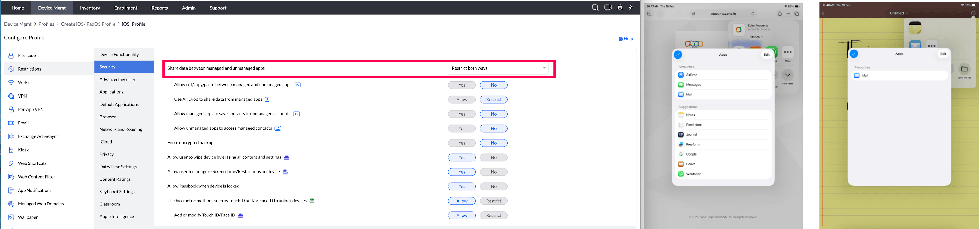Go to Profiles in the breadcrumb
The height and width of the screenshot is (229, 980).
click(46, 24)
